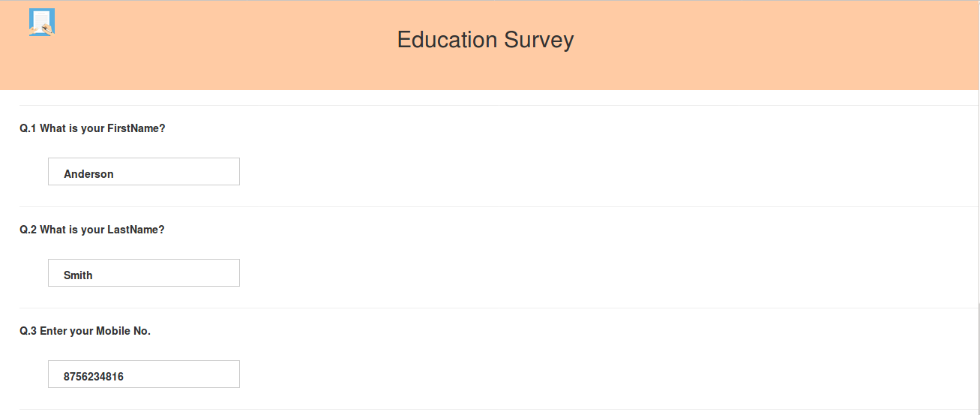
Task: Click the Education Survey title
Action: (x=485, y=40)
